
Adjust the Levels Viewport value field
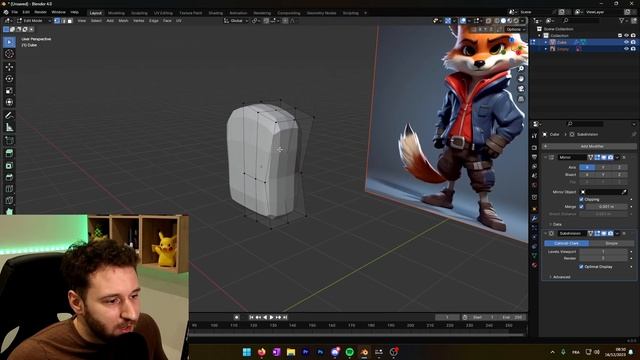pyautogui.click(x=603, y=251)
